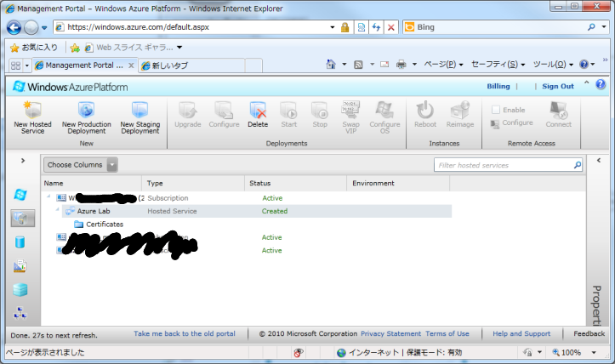
Task: Click the Print icon in command bar
Action: click(x=401, y=65)
